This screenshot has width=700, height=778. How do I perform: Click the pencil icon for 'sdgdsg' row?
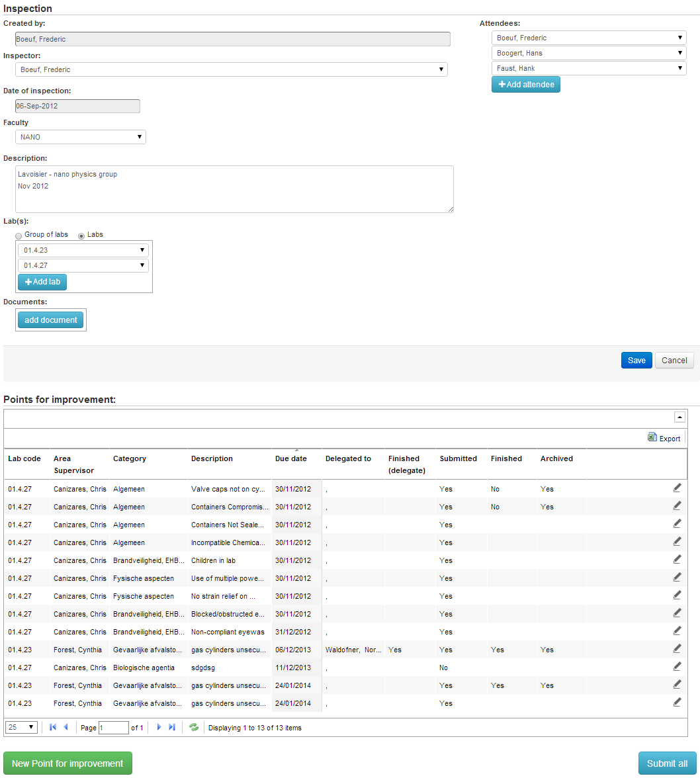tap(677, 667)
